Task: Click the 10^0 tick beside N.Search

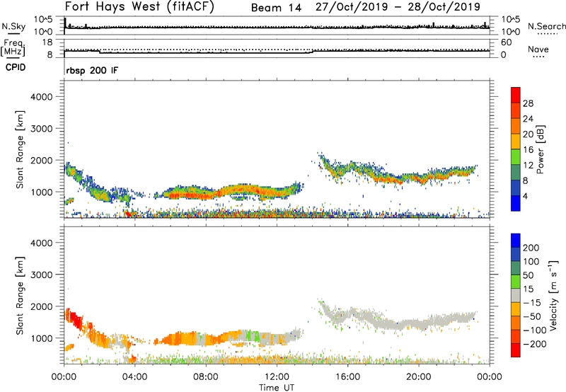Action: click(x=510, y=32)
